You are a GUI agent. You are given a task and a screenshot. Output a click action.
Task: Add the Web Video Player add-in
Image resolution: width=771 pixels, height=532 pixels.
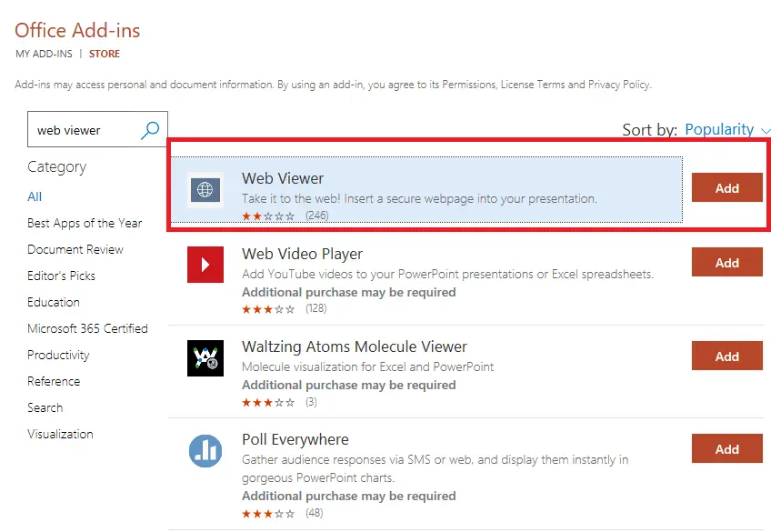(726, 262)
